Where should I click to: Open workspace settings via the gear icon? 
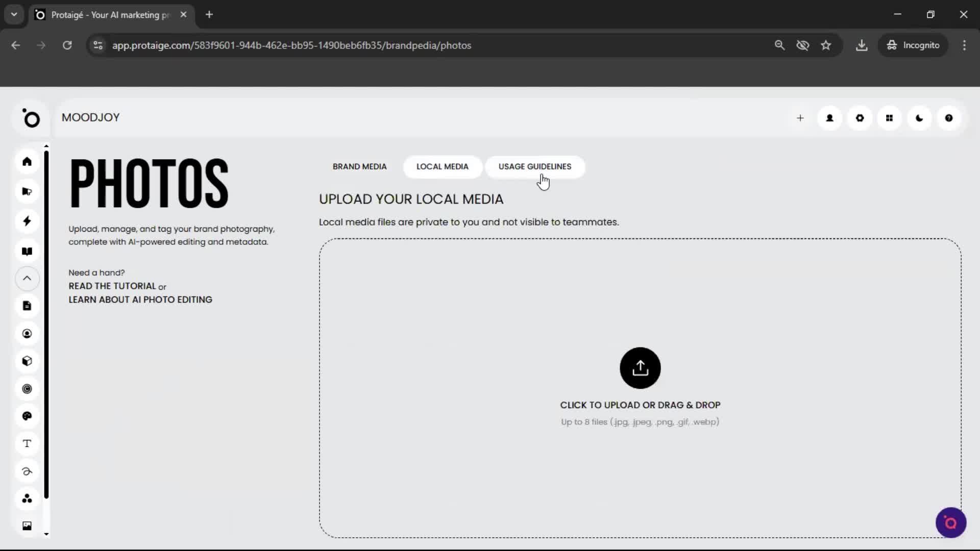pyautogui.click(x=860, y=118)
